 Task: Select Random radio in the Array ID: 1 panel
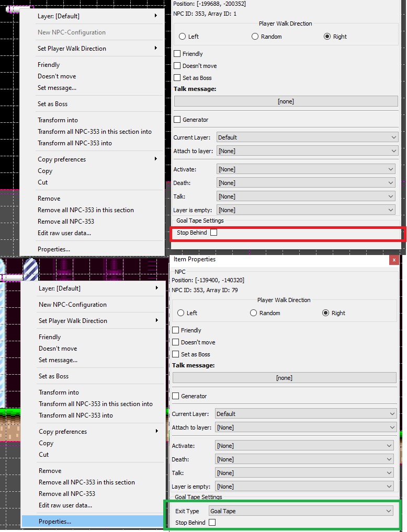coord(255,36)
